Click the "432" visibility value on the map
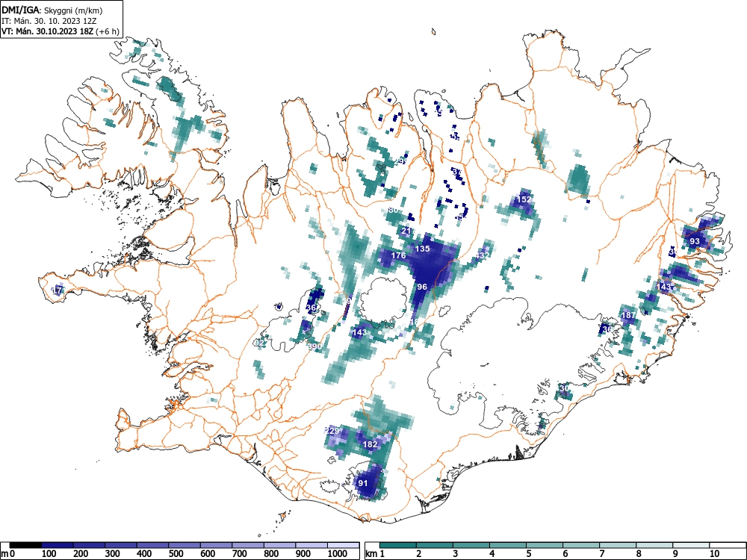Image resolution: width=747 pixels, height=560 pixels. click(483, 255)
